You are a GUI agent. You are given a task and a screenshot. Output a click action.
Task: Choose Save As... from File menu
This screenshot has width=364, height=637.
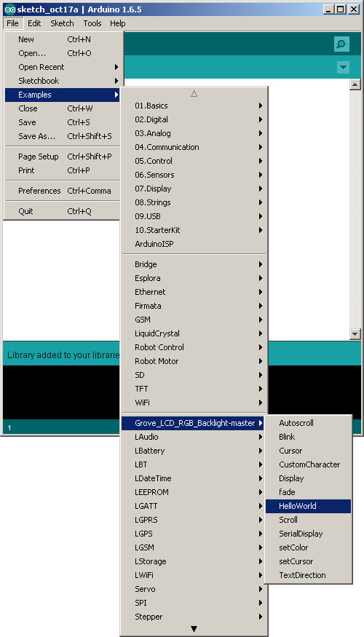tap(62, 136)
